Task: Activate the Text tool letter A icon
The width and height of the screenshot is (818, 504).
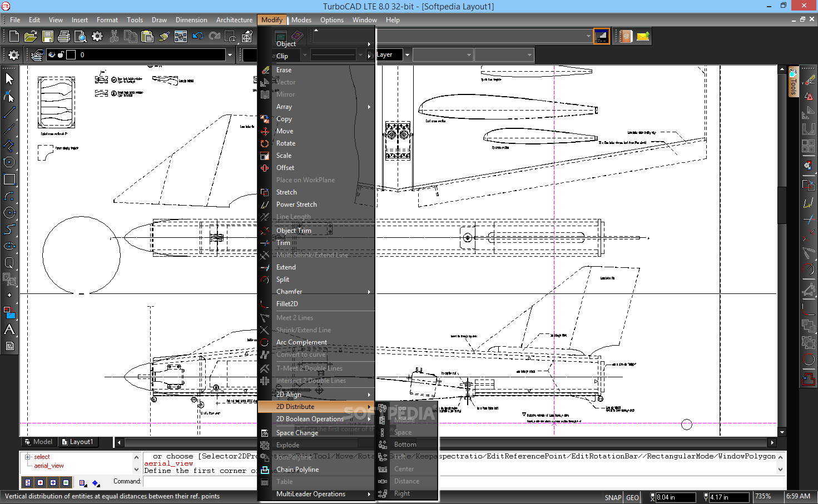Action: [9, 329]
